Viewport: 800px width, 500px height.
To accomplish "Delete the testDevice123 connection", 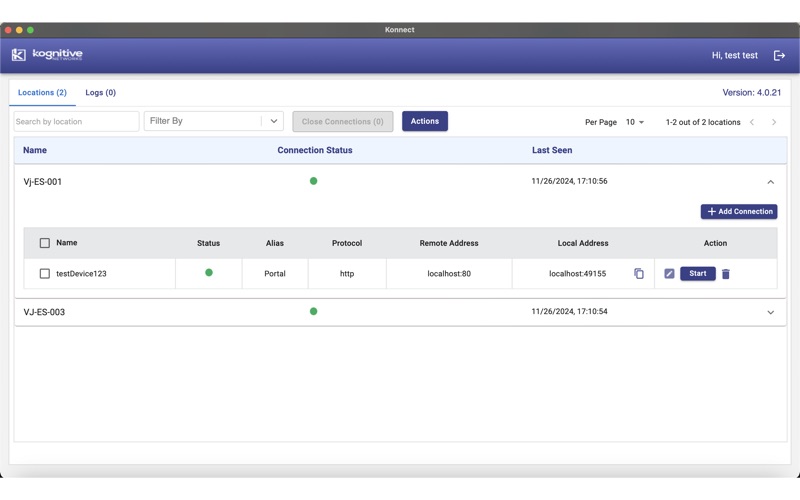I will [726, 274].
